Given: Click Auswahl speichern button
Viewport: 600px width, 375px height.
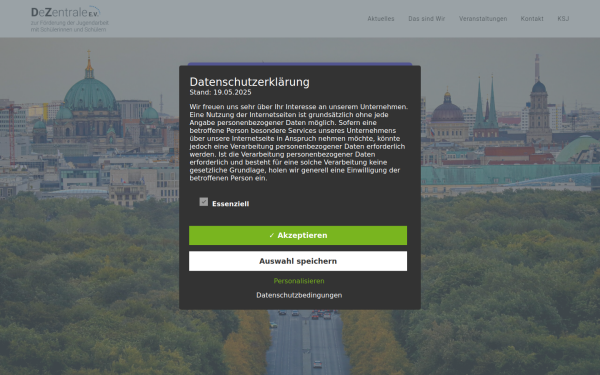Looking at the screenshot, I should click(298, 261).
